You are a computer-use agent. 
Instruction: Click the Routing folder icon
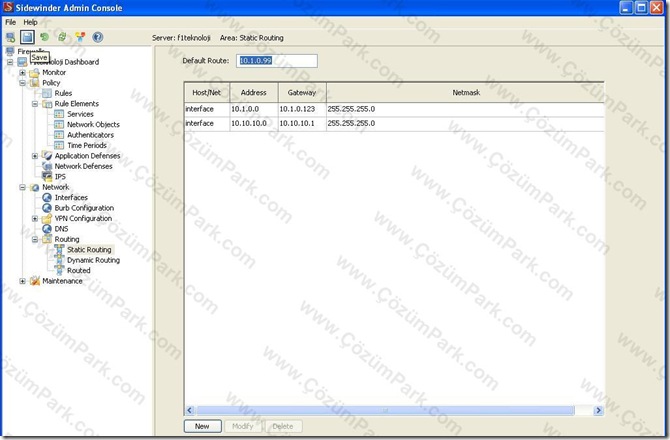pos(47,239)
